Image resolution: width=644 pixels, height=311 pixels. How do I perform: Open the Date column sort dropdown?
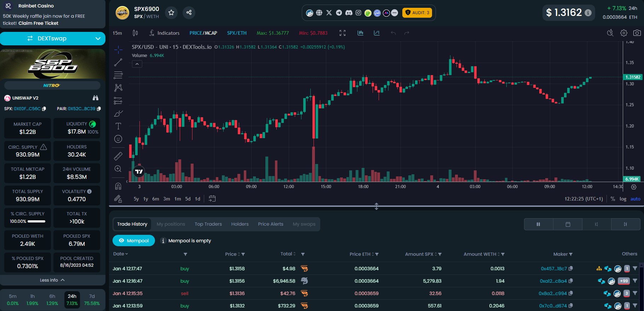click(x=121, y=254)
